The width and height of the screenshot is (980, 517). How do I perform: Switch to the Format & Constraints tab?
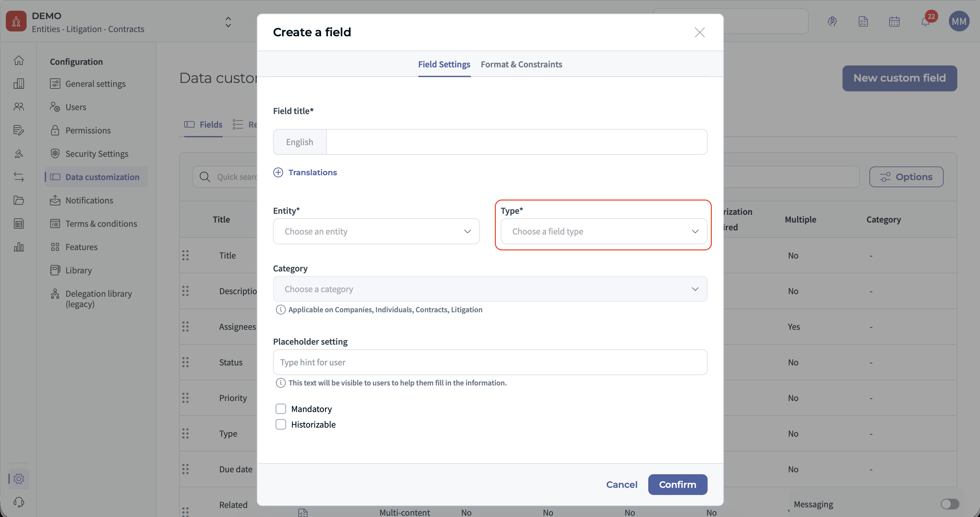click(x=521, y=64)
